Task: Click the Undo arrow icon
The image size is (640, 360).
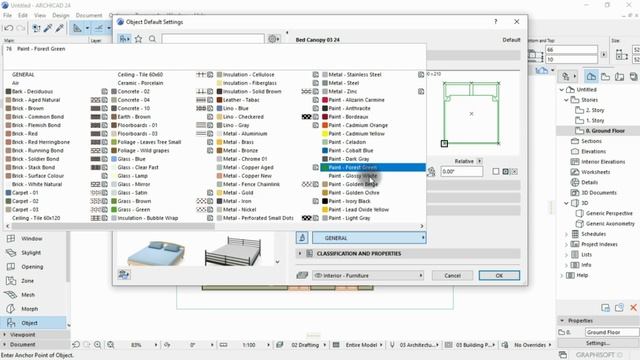Action: [x=9, y=28]
